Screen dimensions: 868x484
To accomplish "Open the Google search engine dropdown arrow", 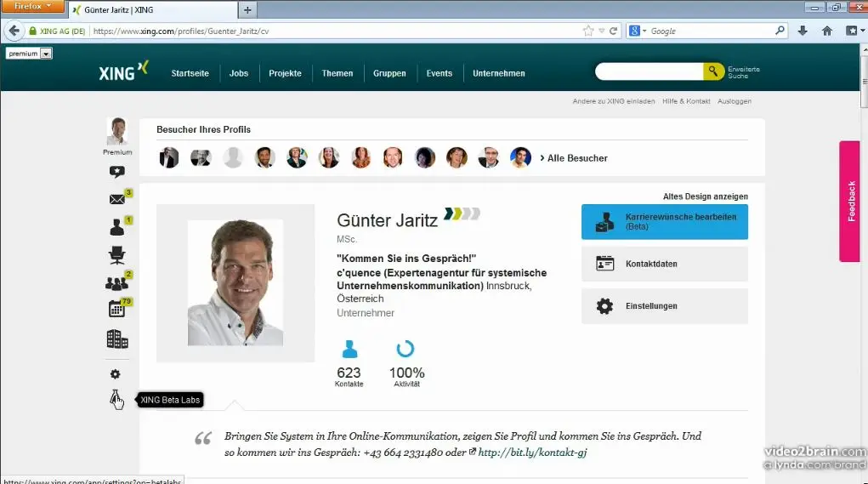I will [644, 31].
